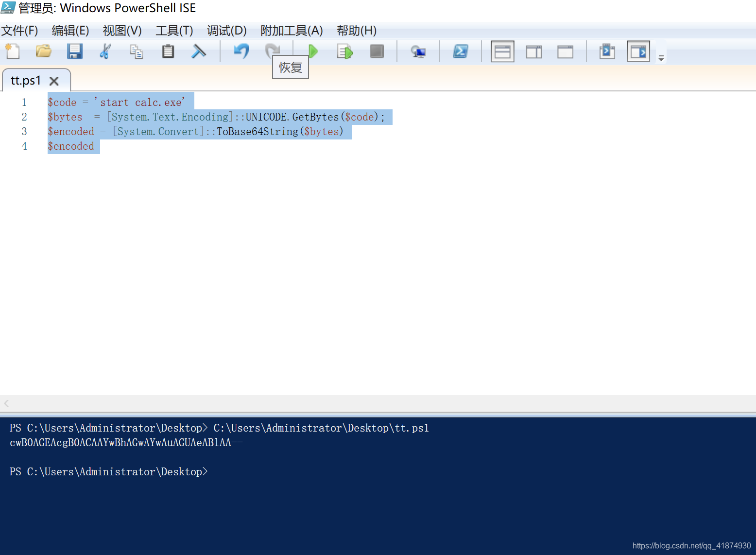
Task: Show the script pane on top
Action: click(x=502, y=52)
